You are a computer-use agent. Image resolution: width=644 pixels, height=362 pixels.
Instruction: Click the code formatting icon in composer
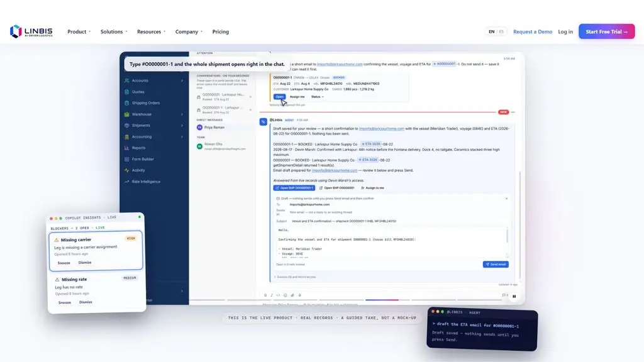point(279,295)
